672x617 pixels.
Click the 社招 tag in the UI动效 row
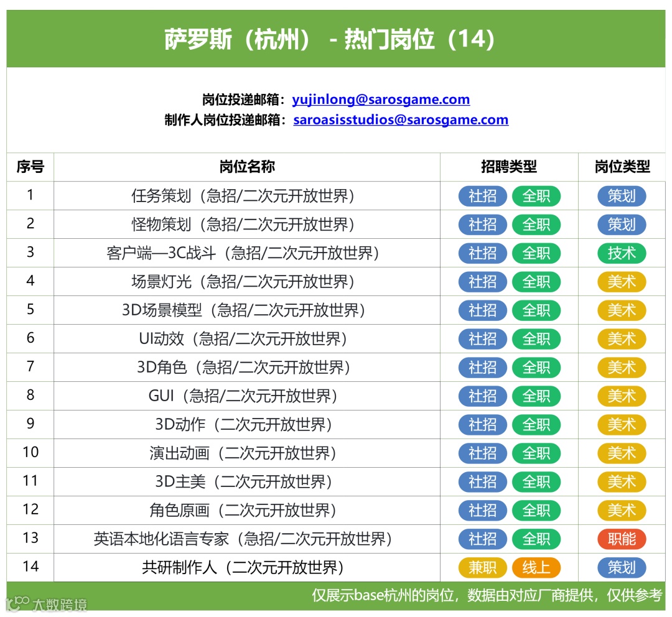483,339
